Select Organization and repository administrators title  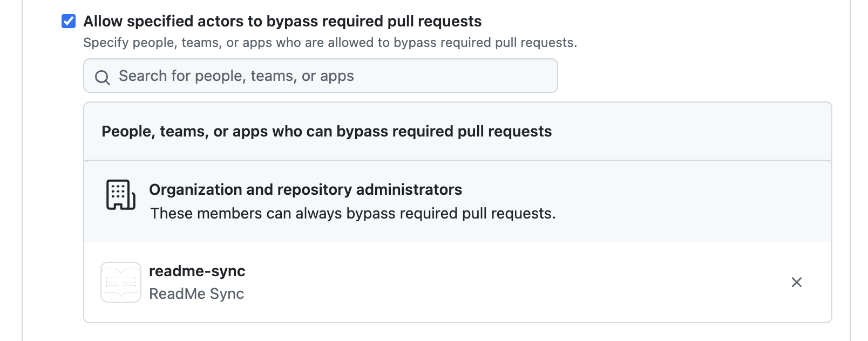[x=306, y=189]
